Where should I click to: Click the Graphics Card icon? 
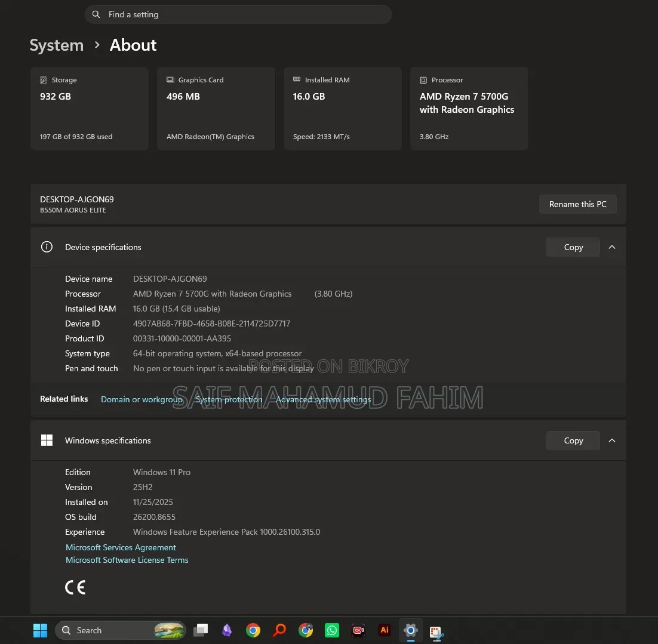[170, 80]
